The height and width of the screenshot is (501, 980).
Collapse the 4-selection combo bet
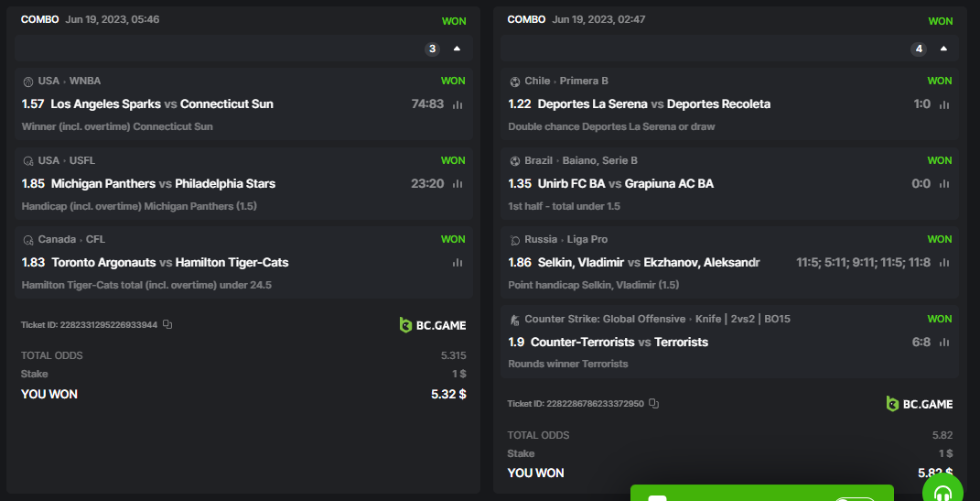coord(943,49)
